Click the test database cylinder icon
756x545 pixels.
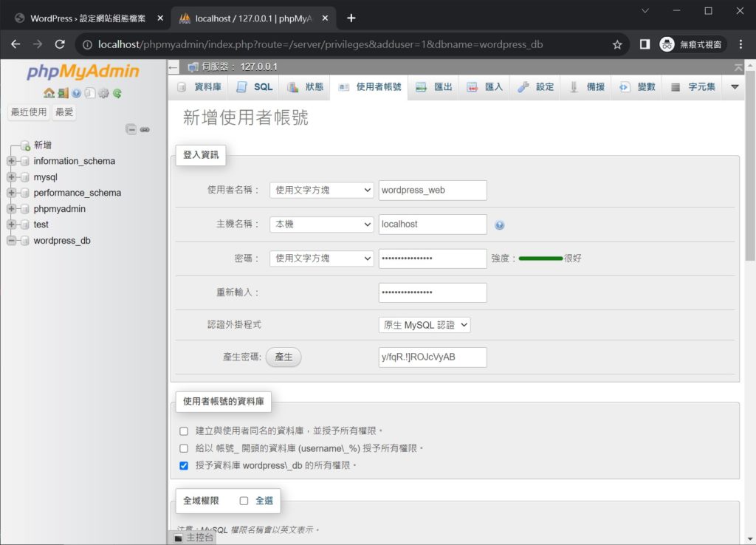pos(25,224)
